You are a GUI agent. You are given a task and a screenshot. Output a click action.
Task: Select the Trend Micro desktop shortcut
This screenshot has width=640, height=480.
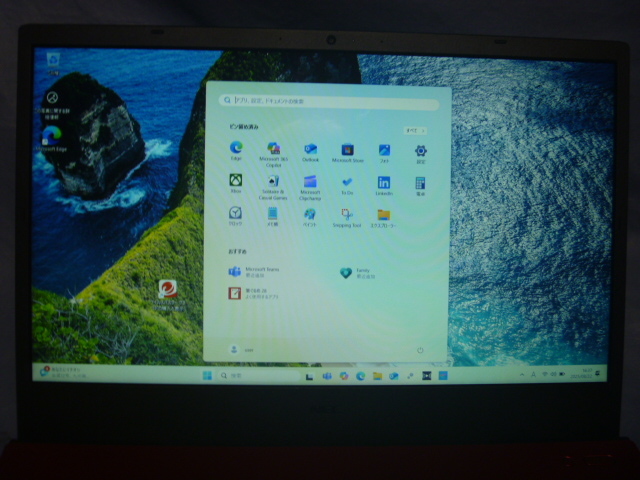pyautogui.click(x=168, y=295)
